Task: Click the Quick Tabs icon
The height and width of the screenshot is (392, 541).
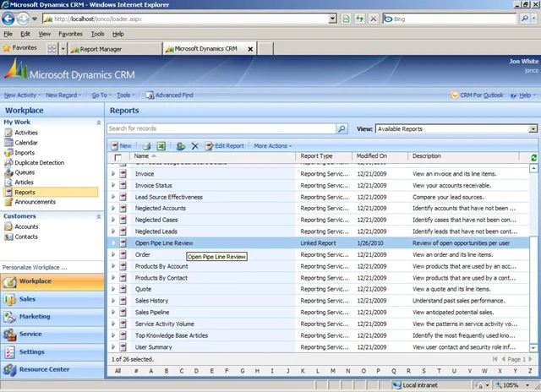Action: 52,49
